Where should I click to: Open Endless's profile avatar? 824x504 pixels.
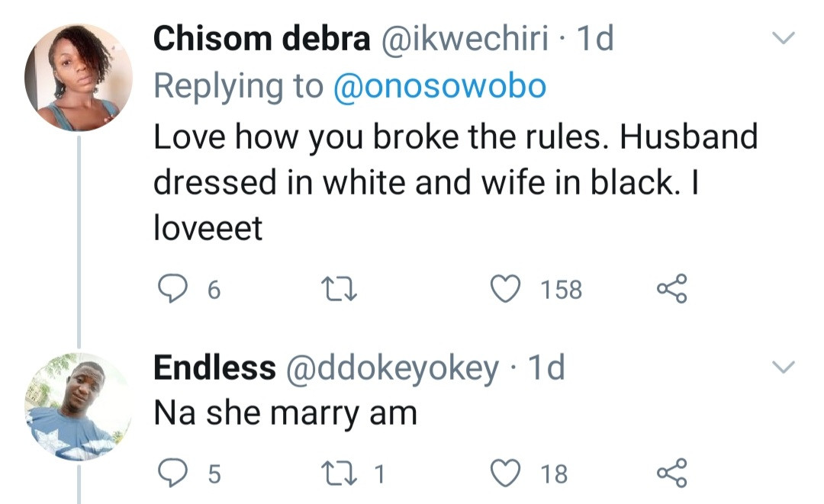79,407
